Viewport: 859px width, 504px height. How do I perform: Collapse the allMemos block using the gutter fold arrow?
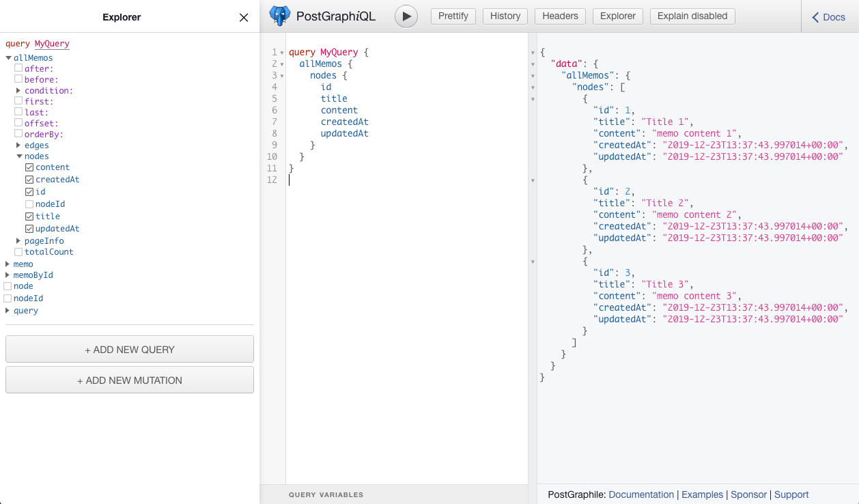[283, 63]
